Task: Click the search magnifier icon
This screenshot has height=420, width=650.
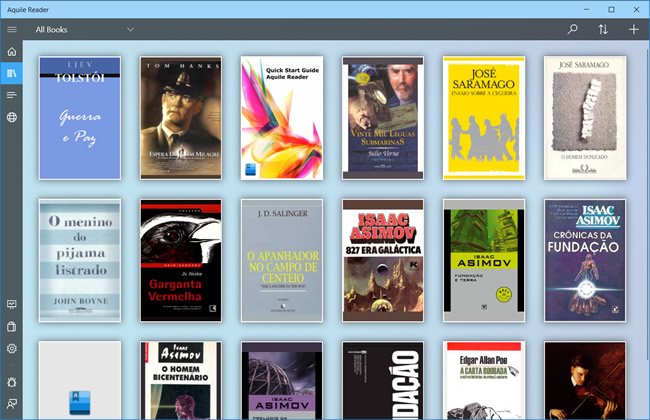Action: click(572, 29)
